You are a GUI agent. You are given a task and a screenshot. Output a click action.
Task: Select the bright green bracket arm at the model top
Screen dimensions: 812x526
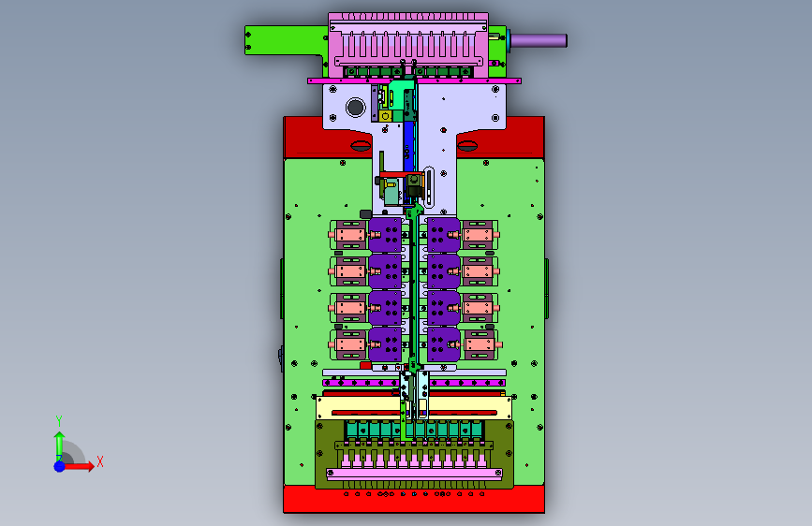coord(282,40)
